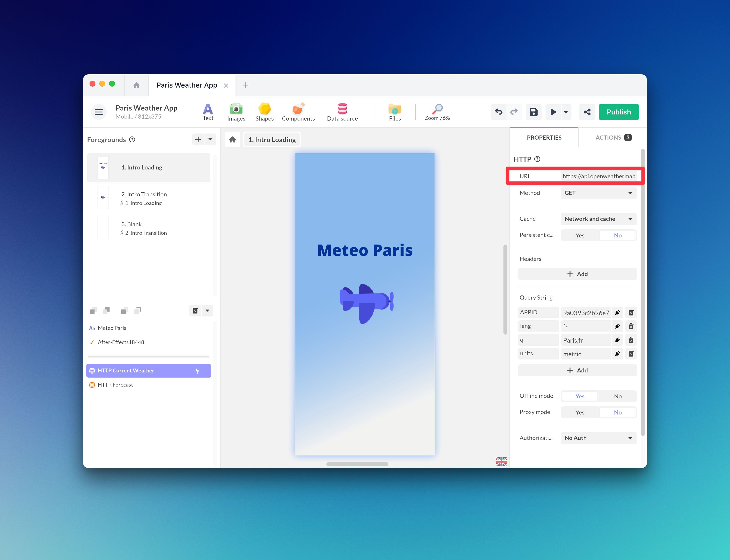Image resolution: width=730 pixels, height=560 pixels.
Task: Expand the Cache dropdown
Action: (598, 219)
